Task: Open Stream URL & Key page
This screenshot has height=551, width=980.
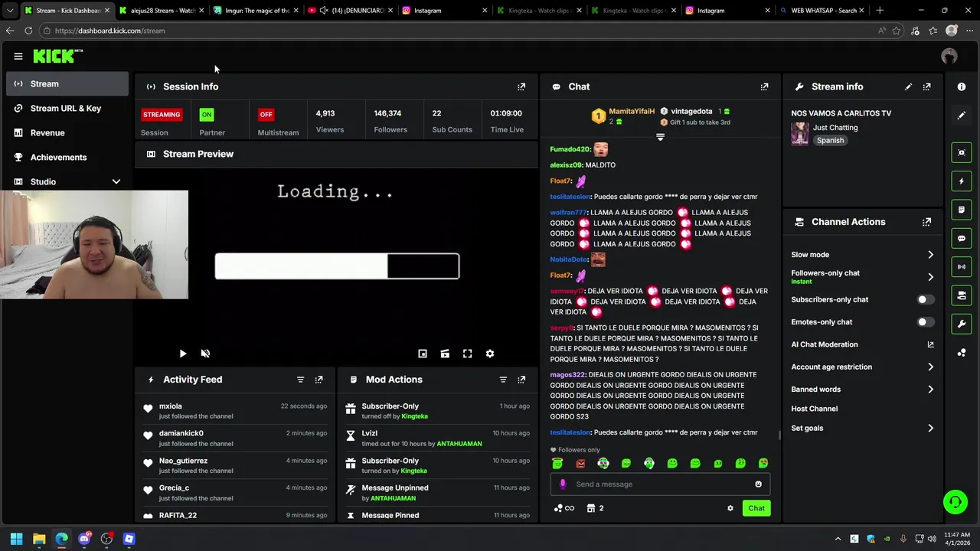Action: (67, 108)
